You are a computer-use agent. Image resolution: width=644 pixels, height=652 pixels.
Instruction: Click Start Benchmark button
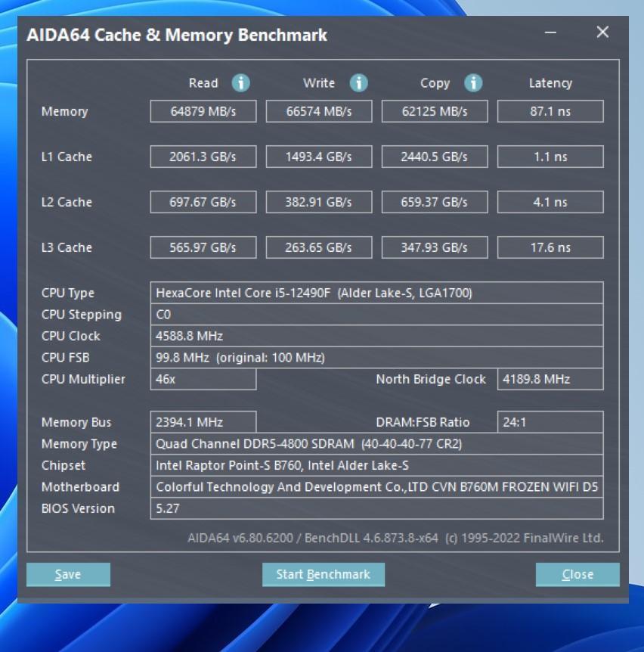click(324, 575)
